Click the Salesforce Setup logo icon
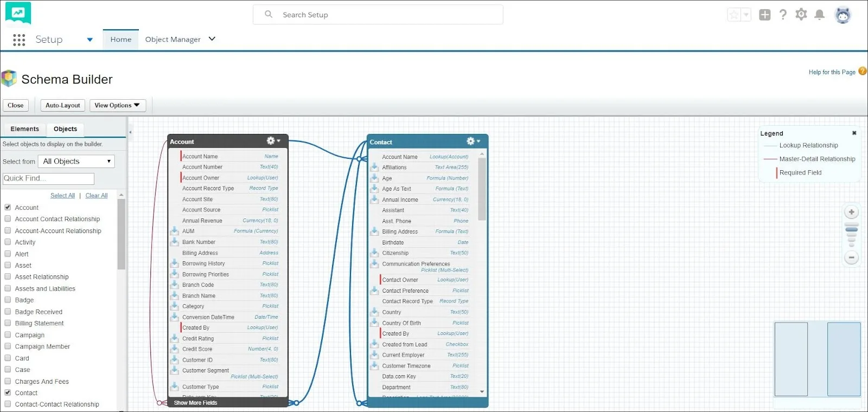868x412 pixels. click(x=18, y=14)
